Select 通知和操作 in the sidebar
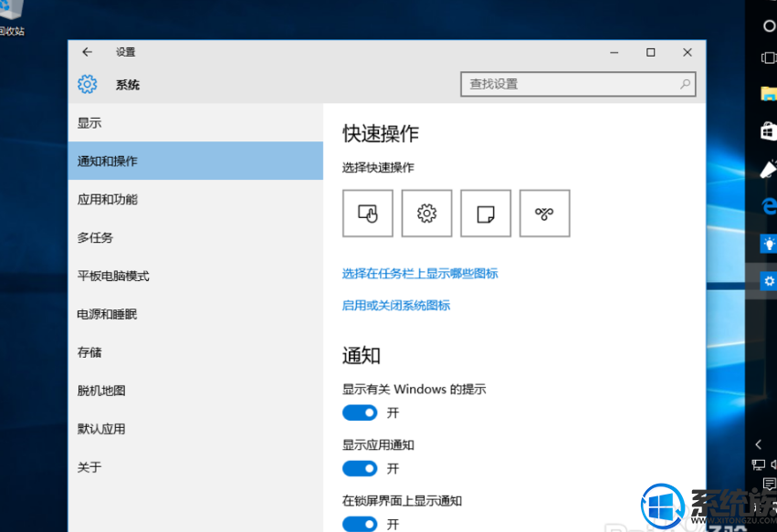 [x=195, y=161]
